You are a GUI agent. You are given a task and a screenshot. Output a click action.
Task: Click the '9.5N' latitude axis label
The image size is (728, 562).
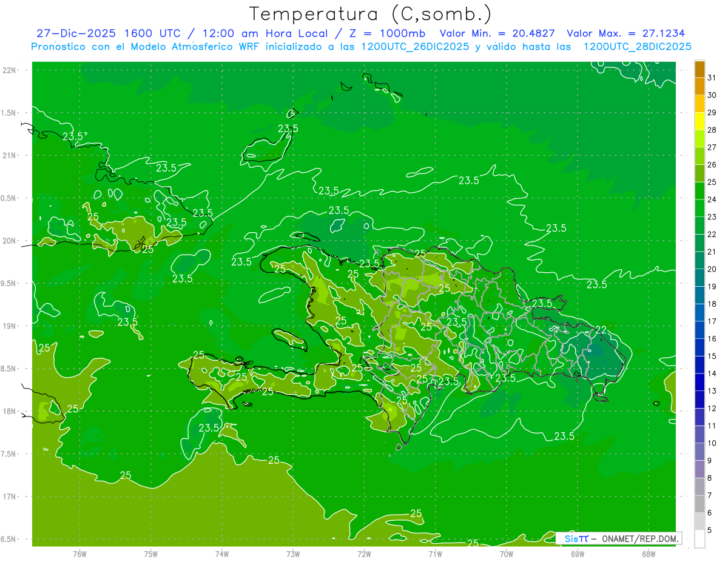(x=8, y=284)
